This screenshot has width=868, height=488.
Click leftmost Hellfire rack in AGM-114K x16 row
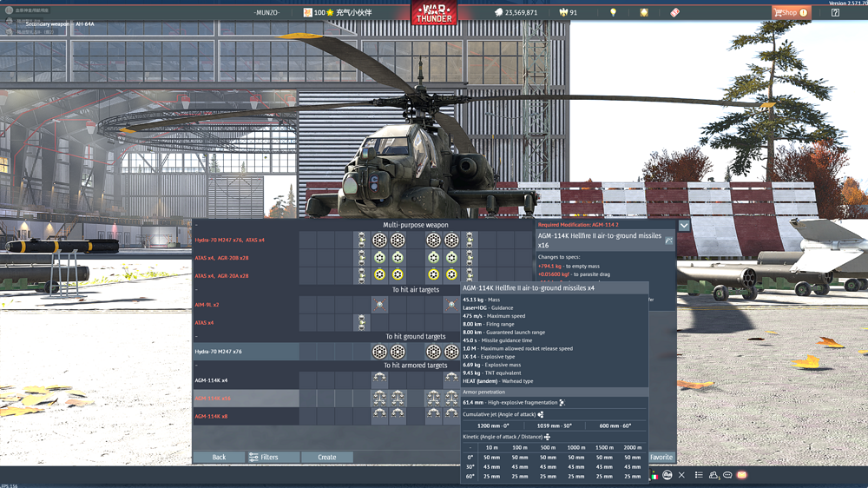(379, 398)
